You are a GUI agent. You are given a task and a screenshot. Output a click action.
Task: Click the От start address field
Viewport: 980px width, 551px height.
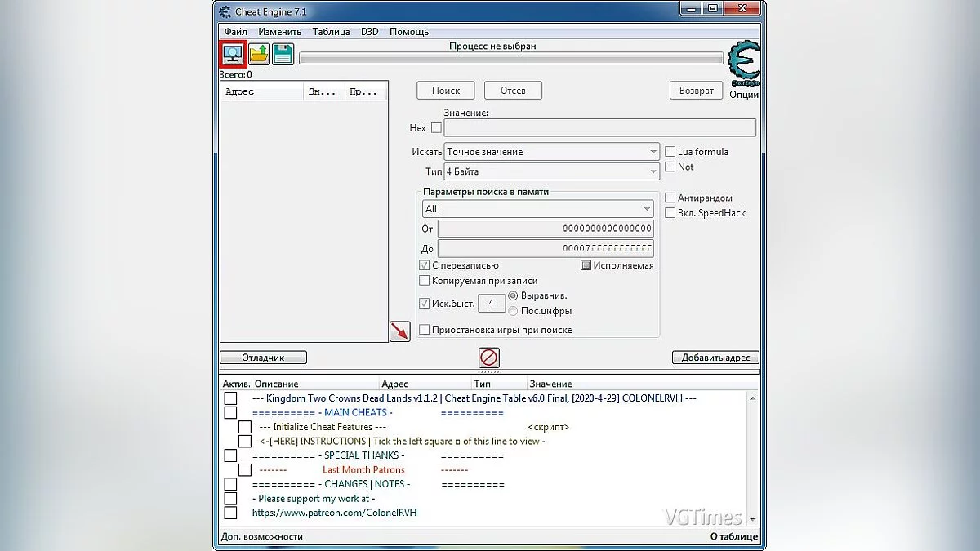pyautogui.click(x=546, y=229)
